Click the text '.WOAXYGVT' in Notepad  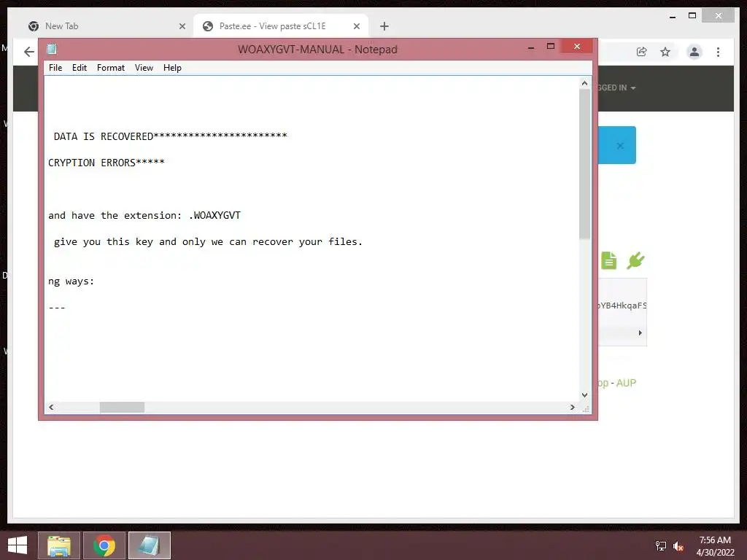215,215
